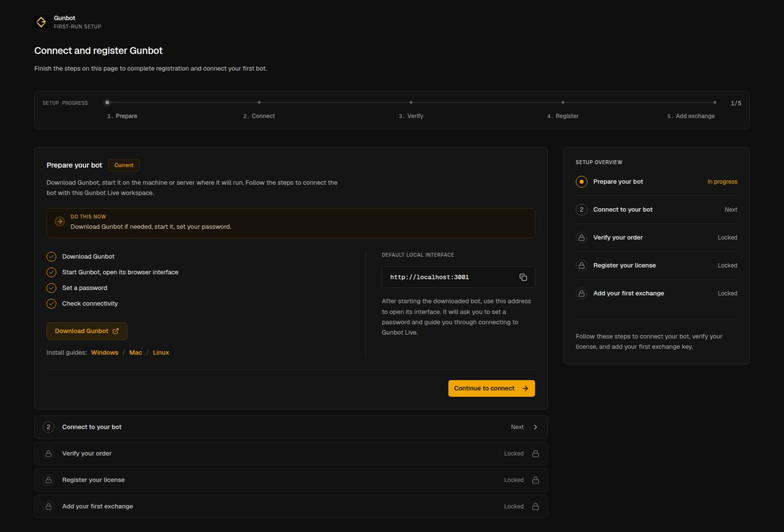This screenshot has height=532, width=784.
Task: Click the lock icon for Verify your order in overview
Action: (581, 238)
